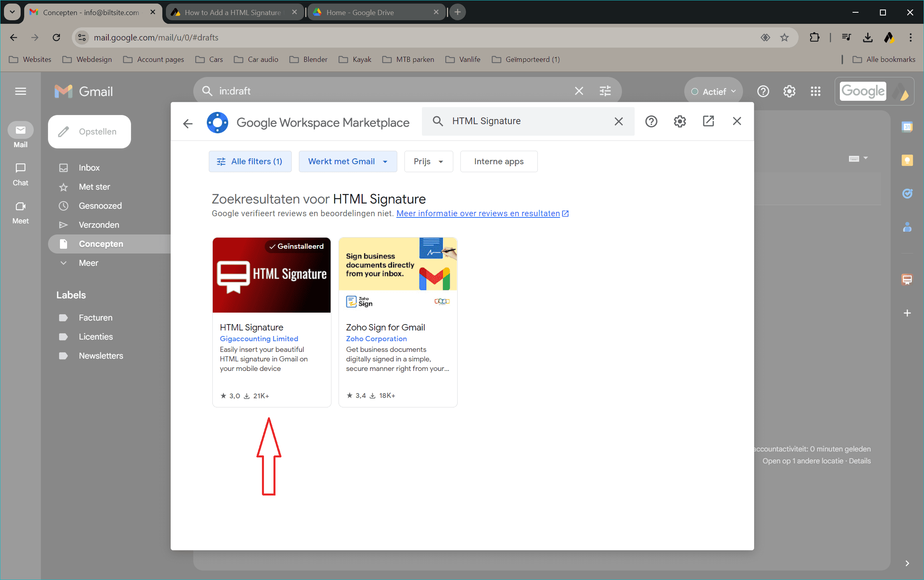Open Gmail support help icon
Viewport: 924px width, 580px height.
(763, 91)
